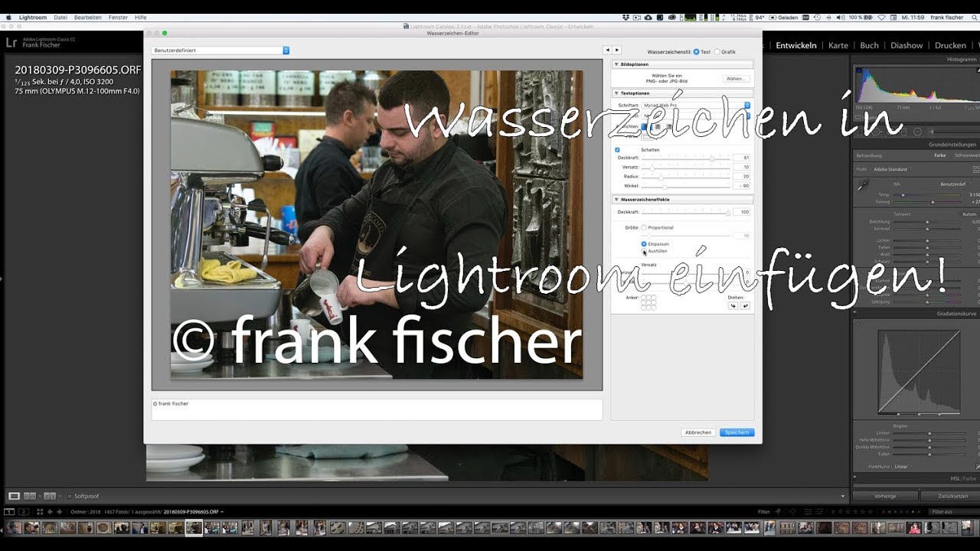Open the Fenster menu
This screenshot has width=980, height=551.
click(118, 17)
